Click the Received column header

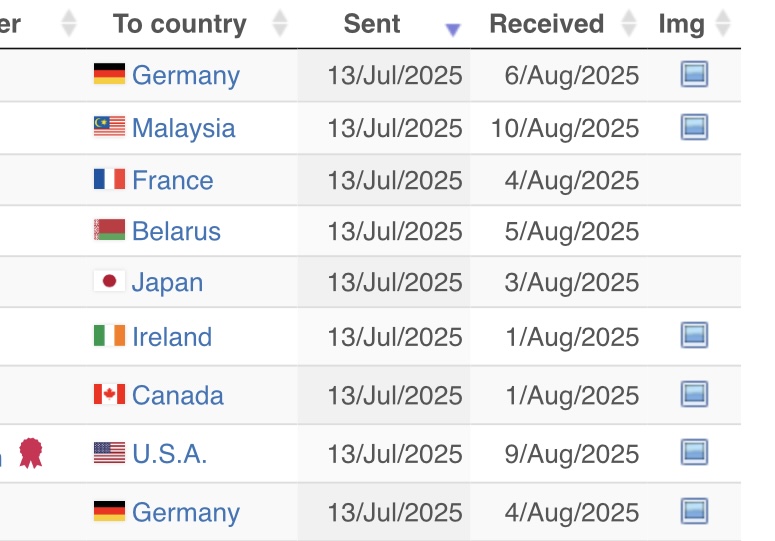(547, 24)
